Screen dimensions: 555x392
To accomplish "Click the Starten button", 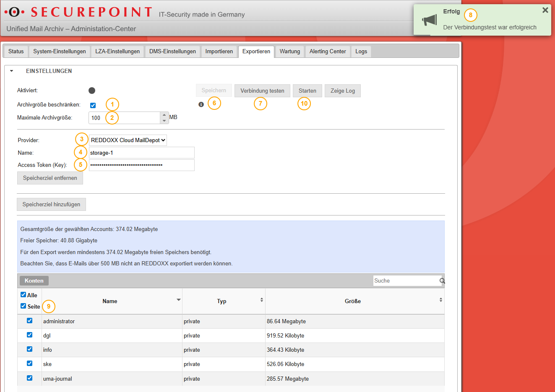I will (x=307, y=91).
